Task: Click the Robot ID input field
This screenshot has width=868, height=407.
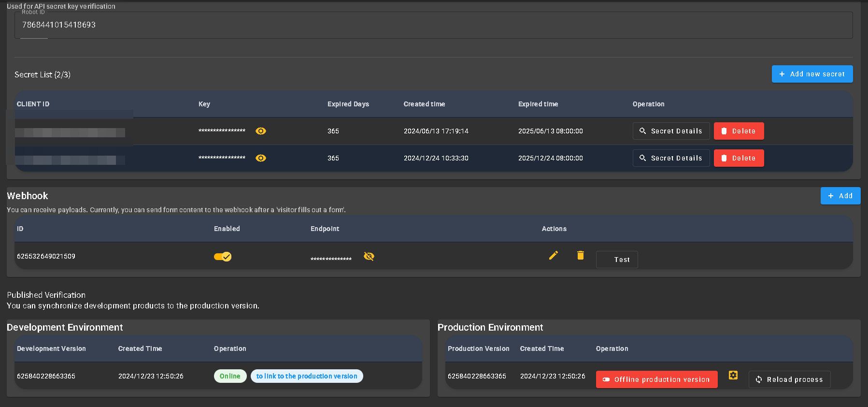Action: pos(433,25)
